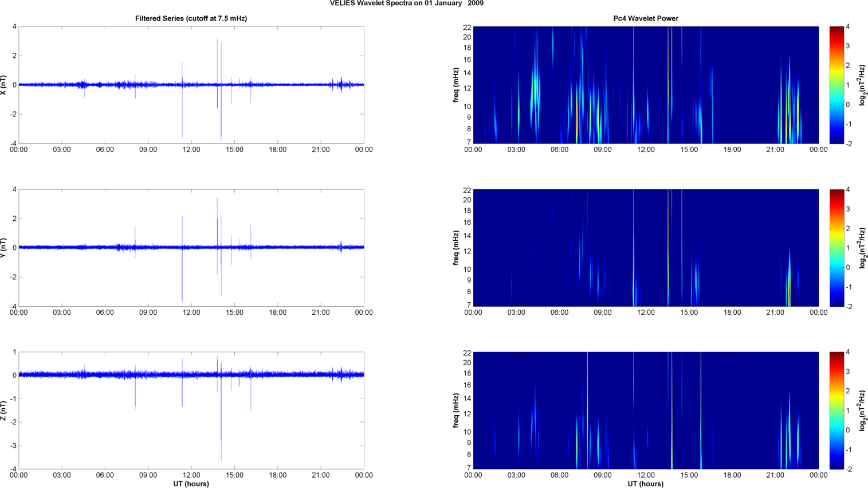Click the Pc4 Wavelet Power heading
Screen dimensions: 868x488
coord(645,18)
